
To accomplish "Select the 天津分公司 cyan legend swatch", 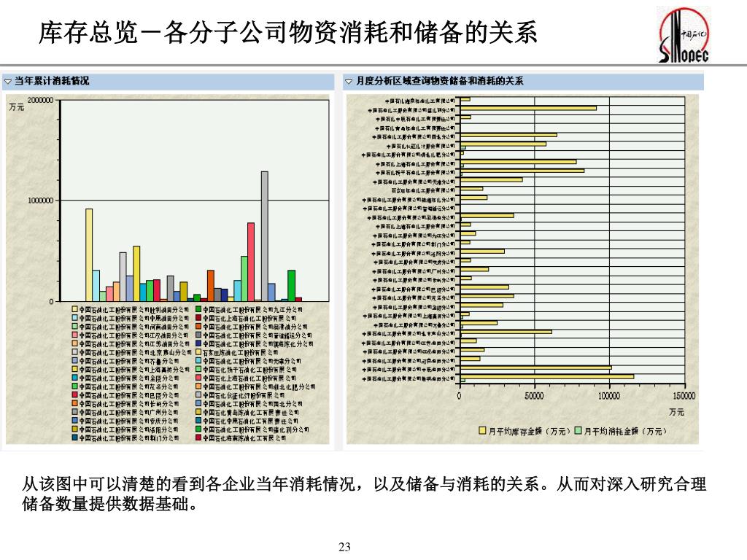I will 198,361.
